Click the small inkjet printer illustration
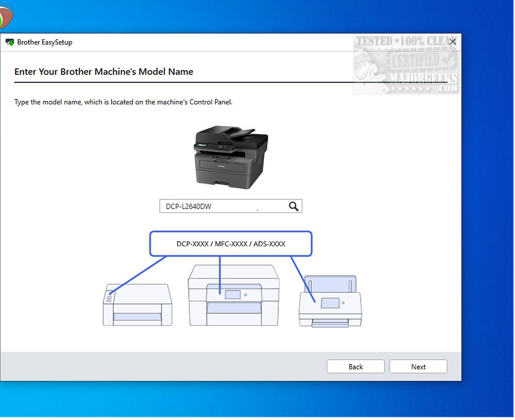Image resolution: width=515 pixels, height=420 pixels. [x=137, y=305]
